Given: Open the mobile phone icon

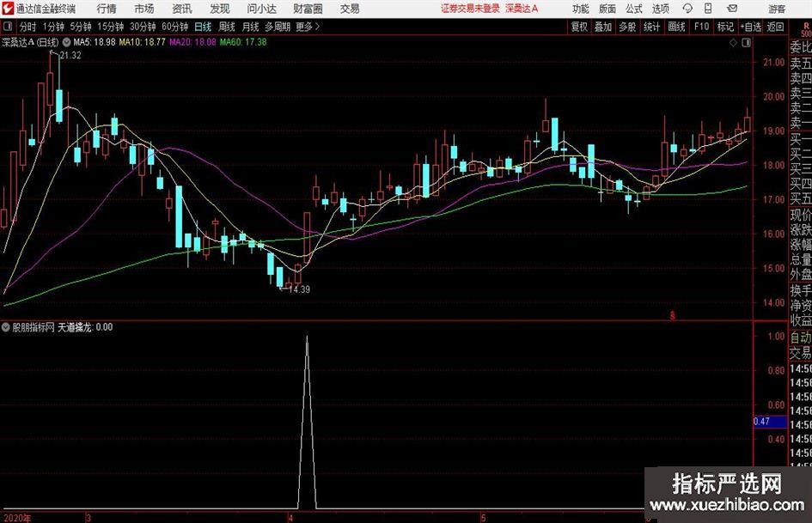Looking at the screenshot, I should pos(708,9).
